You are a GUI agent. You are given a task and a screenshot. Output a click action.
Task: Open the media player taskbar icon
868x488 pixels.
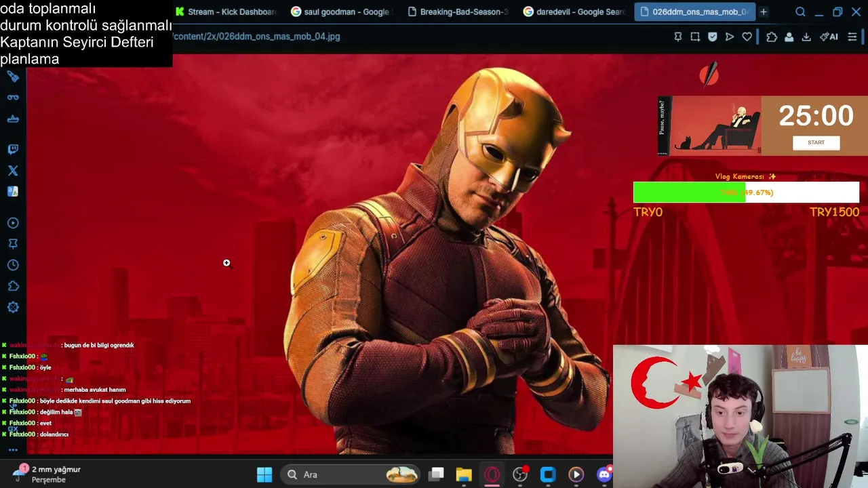coord(576,474)
